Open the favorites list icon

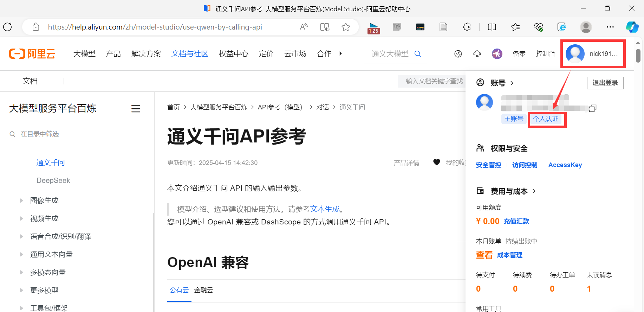[x=515, y=27]
